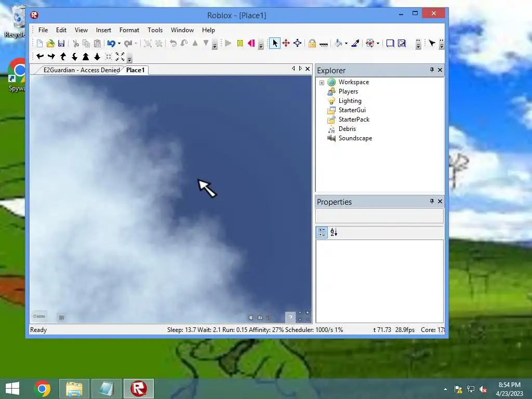This screenshot has width=532, height=399.
Task: Reset simulation with pink rewind icon
Action: pos(251,44)
